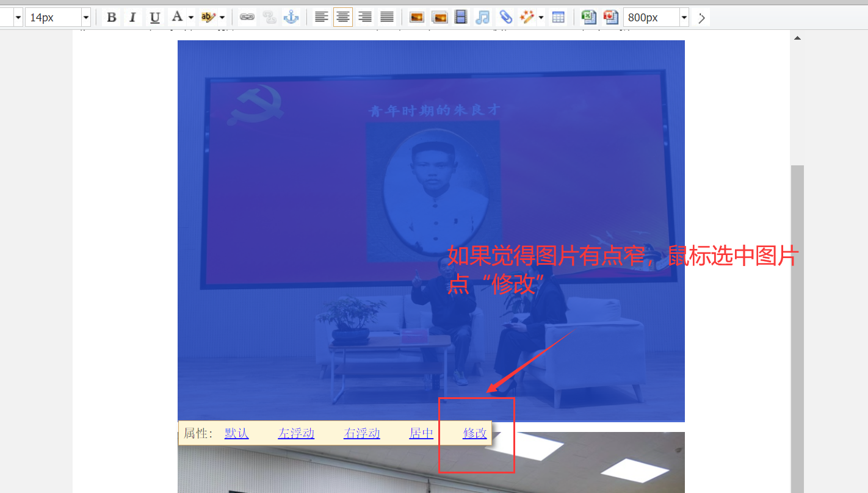868x493 pixels.
Task: Insert a single image
Action: tap(417, 18)
